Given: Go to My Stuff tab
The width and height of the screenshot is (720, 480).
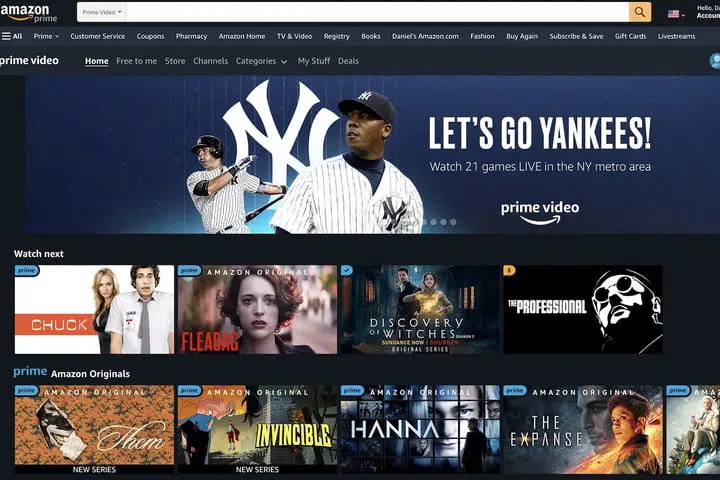Looking at the screenshot, I should pos(314,61).
